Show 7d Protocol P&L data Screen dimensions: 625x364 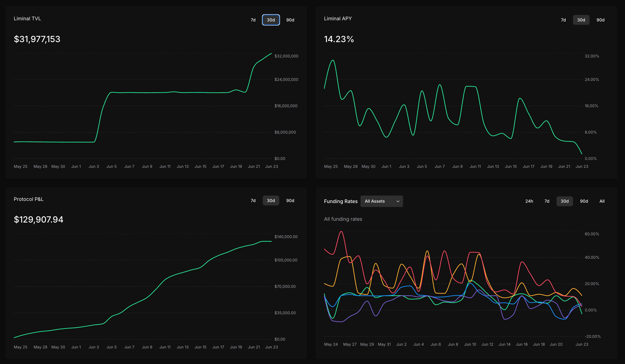[x=253, y=200]
